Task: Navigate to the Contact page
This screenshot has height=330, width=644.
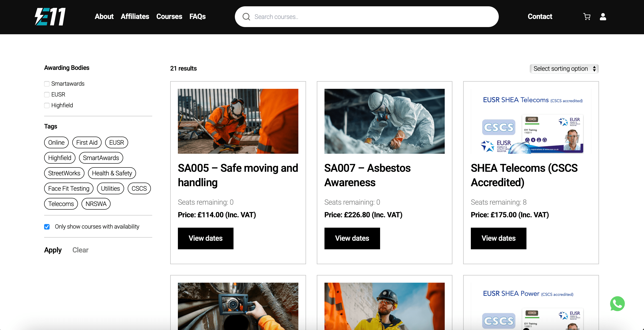Action: click(540, 16)
